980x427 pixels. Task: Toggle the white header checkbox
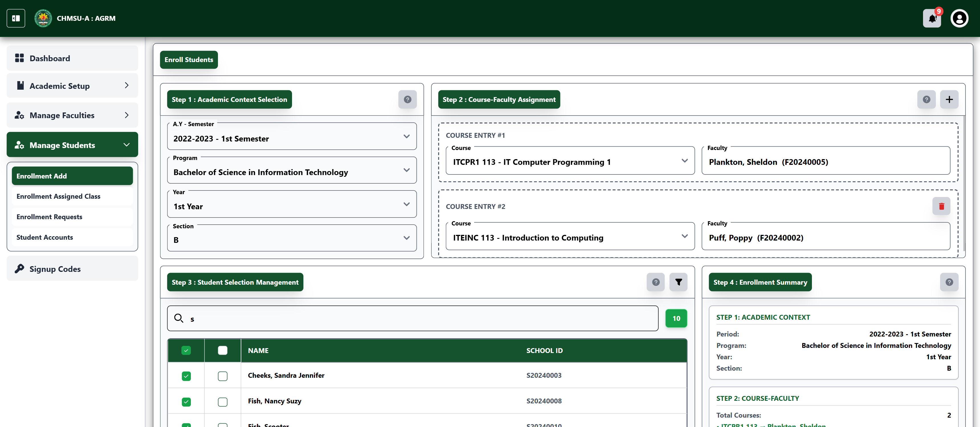tap(222, 350)
